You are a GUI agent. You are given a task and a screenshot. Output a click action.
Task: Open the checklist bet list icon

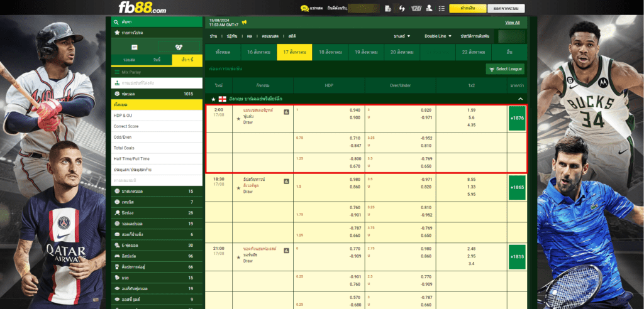(x=441, y=8)
